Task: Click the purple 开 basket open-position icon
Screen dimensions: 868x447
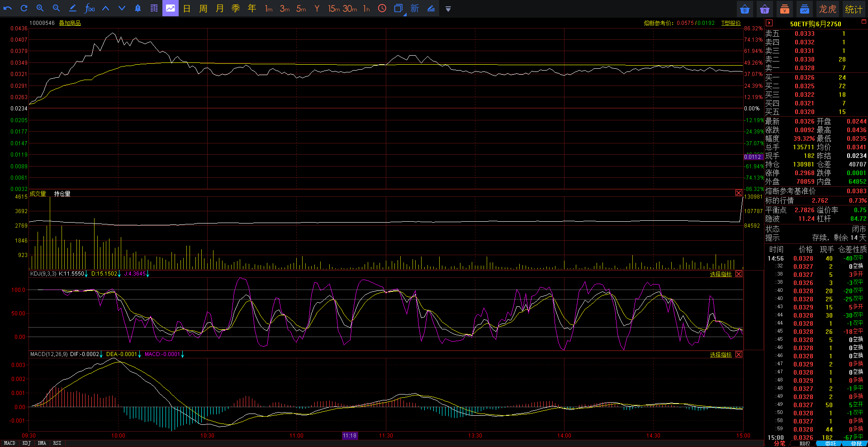Action: (x=765, y=9)
